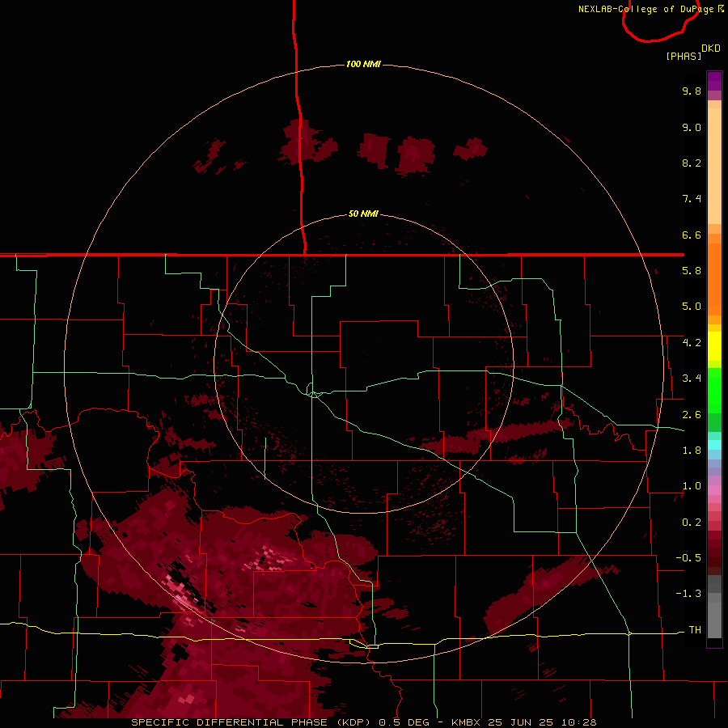Screen dimensions: 728x728
Task: Click the 7.4 value on the color scale
Action: point(692,199)
